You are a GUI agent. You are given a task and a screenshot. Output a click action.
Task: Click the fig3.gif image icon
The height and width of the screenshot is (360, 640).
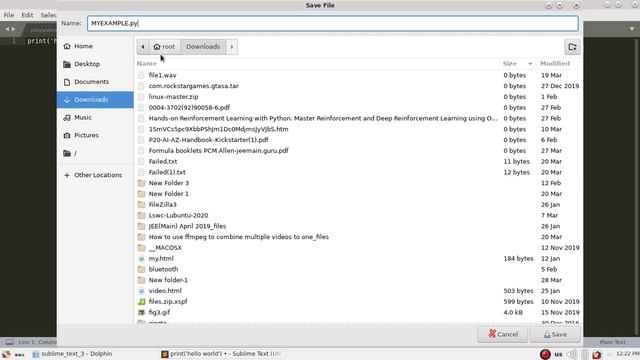[x=141, y=312]
